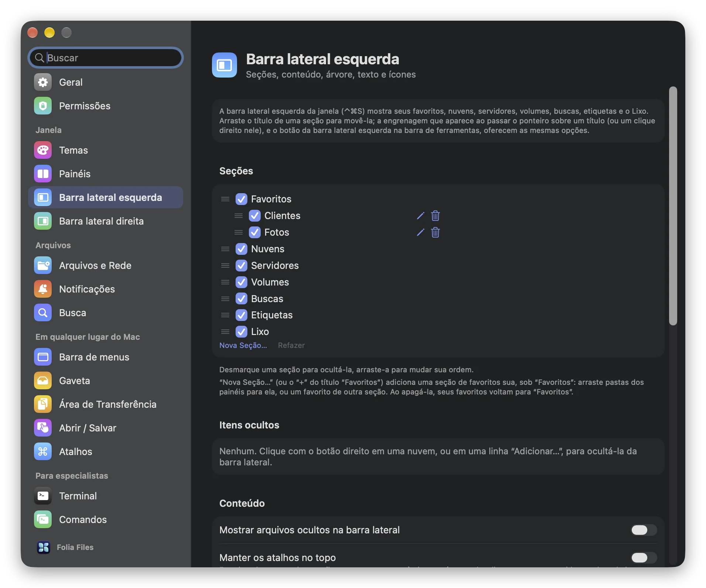The width and height of the screenshot is (706, 588).
Task: Open the Geral gear icon
Action: pos(43,82)
